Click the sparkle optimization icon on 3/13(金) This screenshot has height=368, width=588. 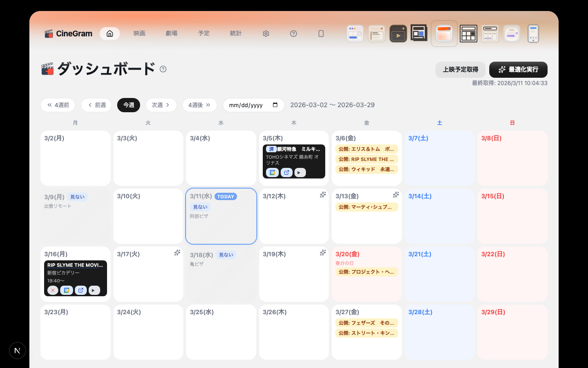396,195
